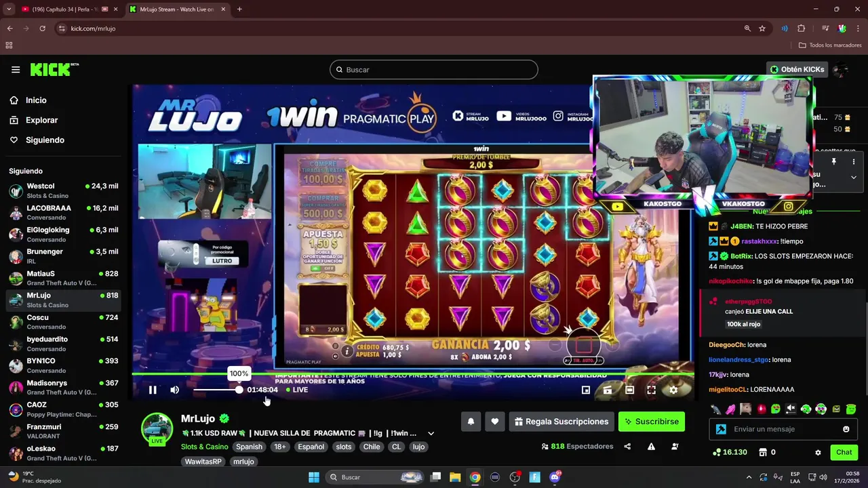This screenshot has width=868, height=488.
Task: Pick the muted speaker quick emote
Action: pos(791,409)
